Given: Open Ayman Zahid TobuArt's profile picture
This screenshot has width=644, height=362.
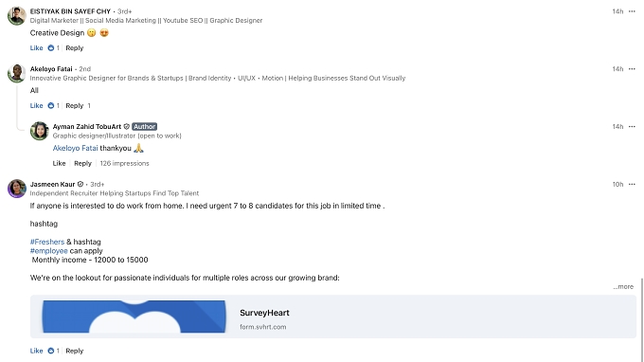Looking at the screenshot, I should [40, 131].
